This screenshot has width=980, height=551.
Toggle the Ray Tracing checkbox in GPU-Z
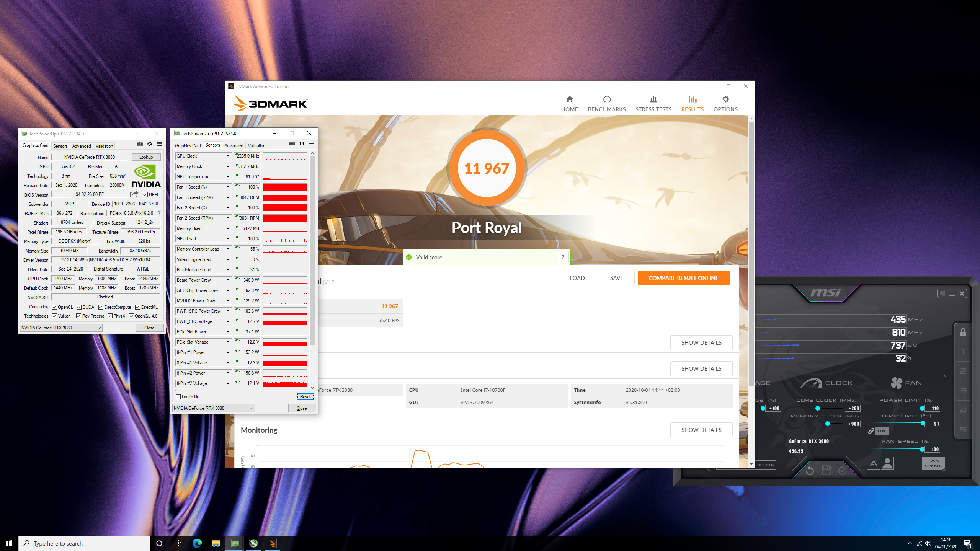click(78, 316)
